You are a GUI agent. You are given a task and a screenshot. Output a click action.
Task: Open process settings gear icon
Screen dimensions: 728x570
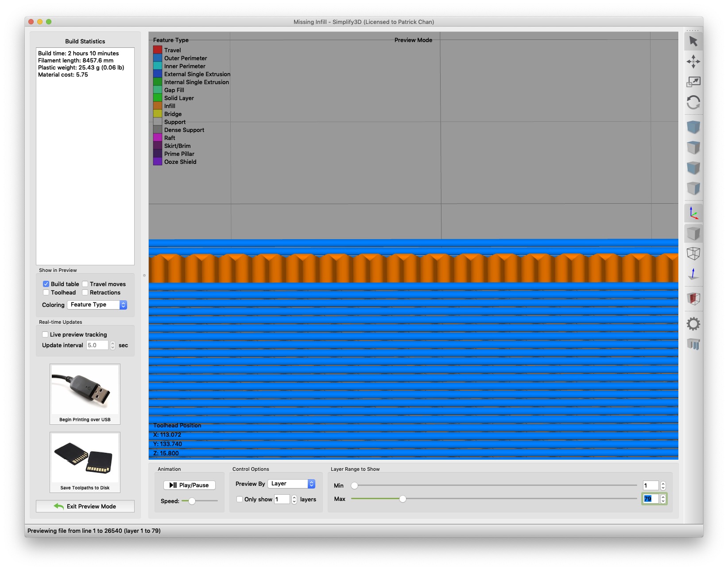693,324
